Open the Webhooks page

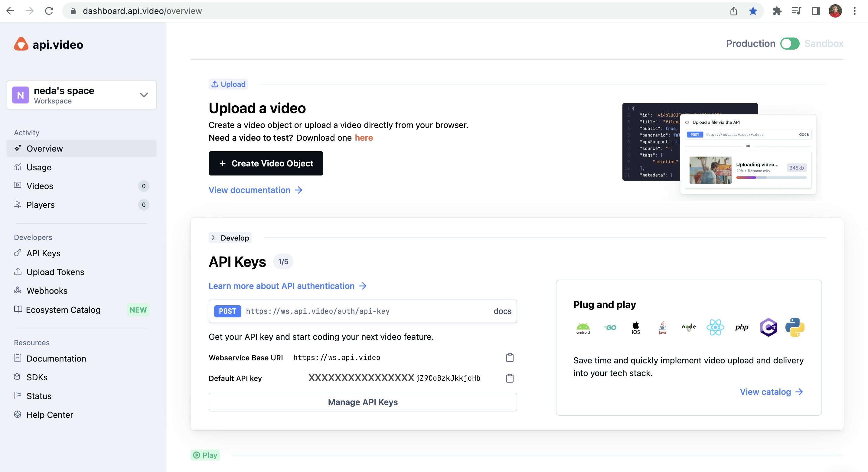(47, 291)
